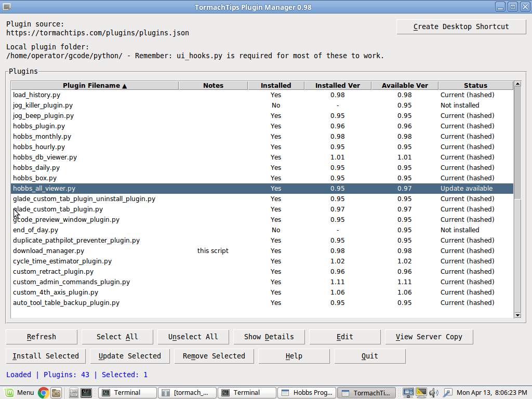Sort by Plugin Filename column header
Viewport: 532px width, 399px height.
95,86
